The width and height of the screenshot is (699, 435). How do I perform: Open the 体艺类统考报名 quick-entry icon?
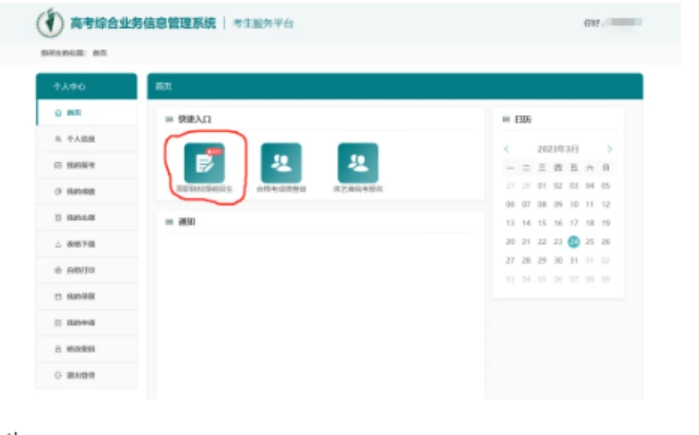click(358, 163)
